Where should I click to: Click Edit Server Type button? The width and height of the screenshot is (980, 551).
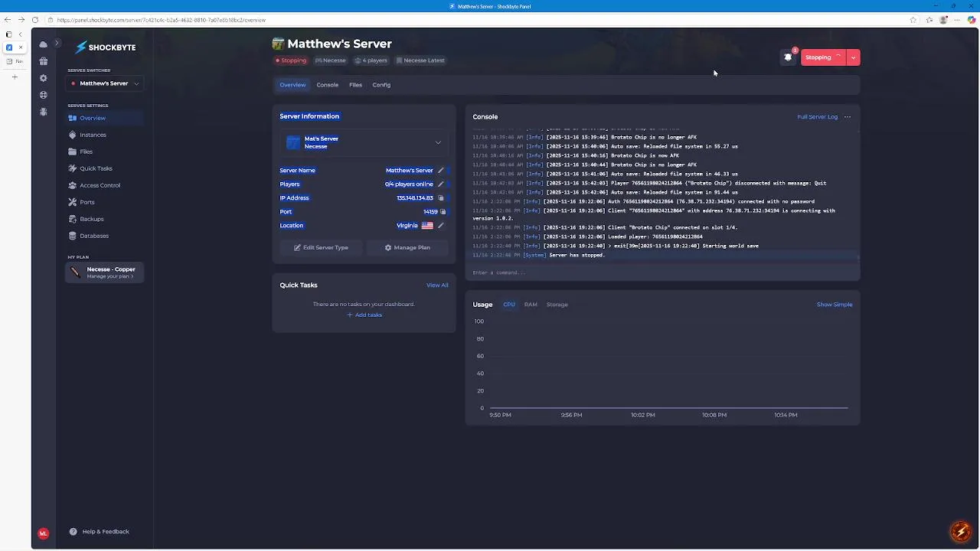pos(321,248)
